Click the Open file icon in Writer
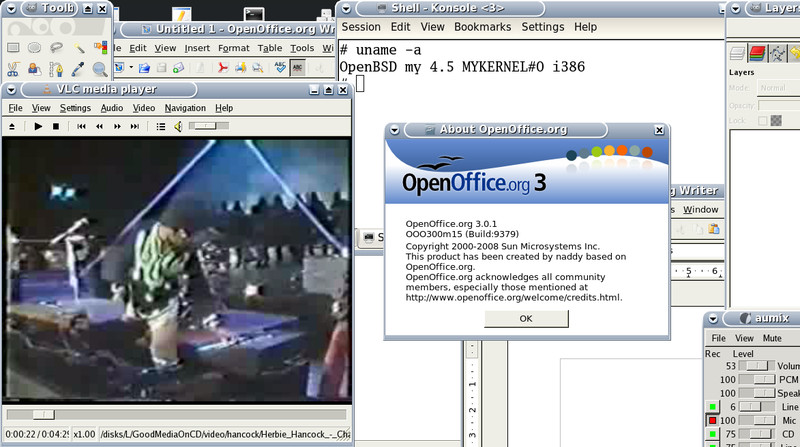 (144, 67)
